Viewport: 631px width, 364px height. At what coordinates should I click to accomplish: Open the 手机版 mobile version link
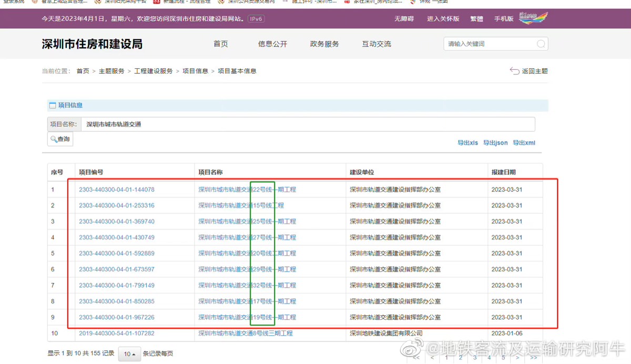(x=504, y=18)
